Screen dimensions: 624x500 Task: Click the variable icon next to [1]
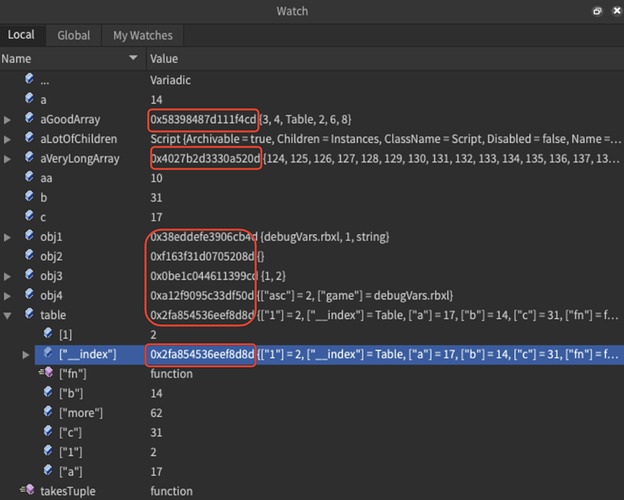48,333
